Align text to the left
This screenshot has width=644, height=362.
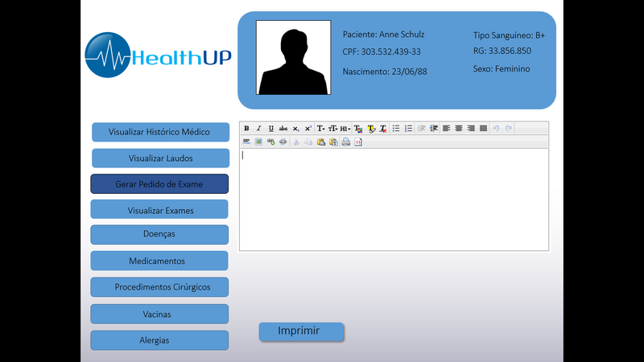pos(446,129)
